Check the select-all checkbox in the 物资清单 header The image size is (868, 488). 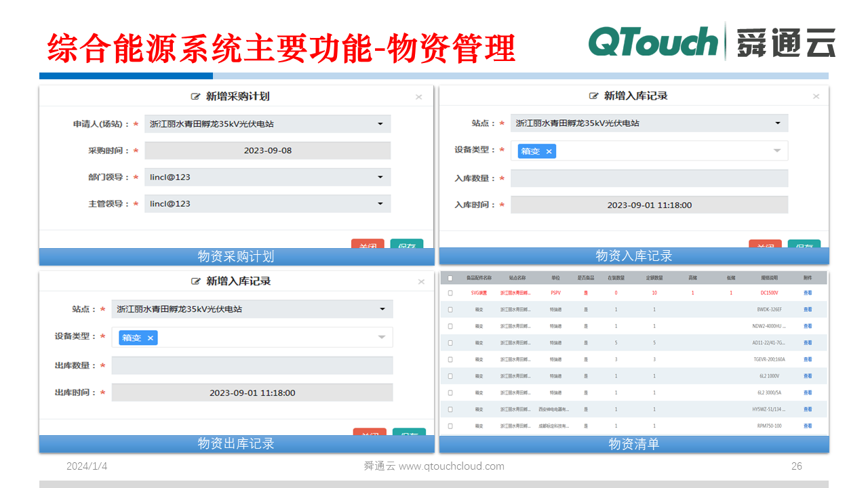[449, 277]
